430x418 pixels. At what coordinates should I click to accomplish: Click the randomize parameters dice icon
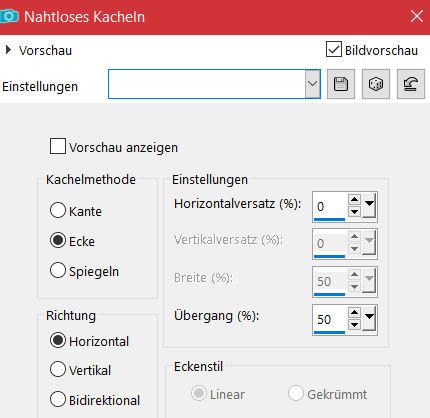pos(376,84)
